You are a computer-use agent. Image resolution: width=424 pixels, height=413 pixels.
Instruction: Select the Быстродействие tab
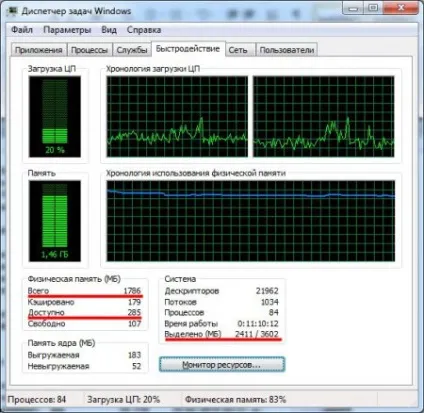coord(188,49)
